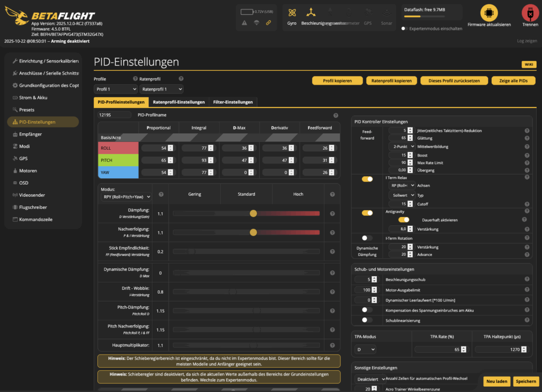Image resolution: width=542 pixels, height=392 pixels.
Task: Open the Modus RPY dropdown
Action: (126, 197)
